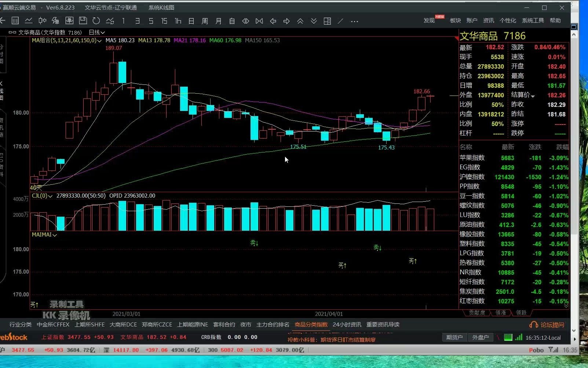Click the 外盘户 account button
This screenshot has height=368, width=588.
tap(481, 337)
